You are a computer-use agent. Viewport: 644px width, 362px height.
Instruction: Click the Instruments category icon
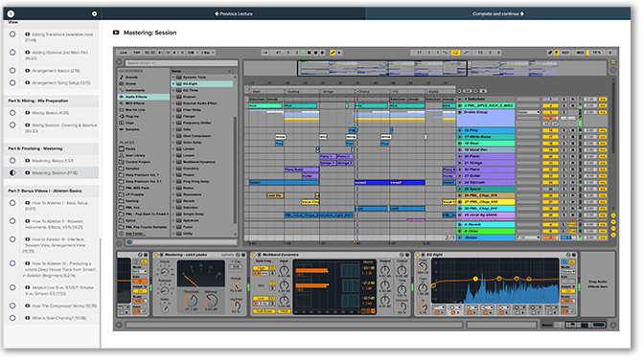(122, 90)
